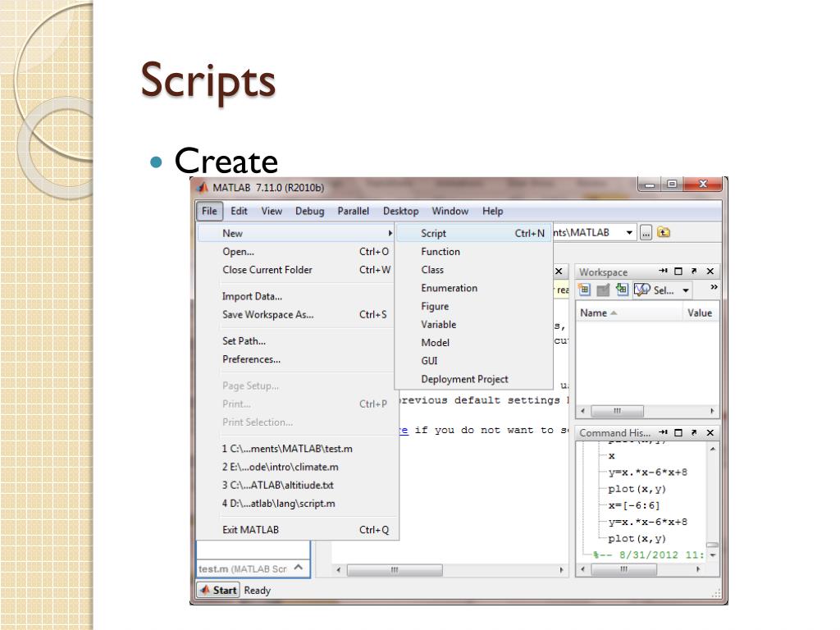This screenshot has height=630, width=840.
Task: Select Exit MATLAB menu item
Action: click(296, 529)
